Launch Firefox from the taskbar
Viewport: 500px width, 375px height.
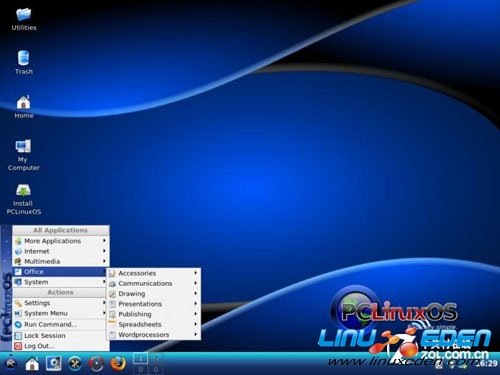tap(118, 363)
